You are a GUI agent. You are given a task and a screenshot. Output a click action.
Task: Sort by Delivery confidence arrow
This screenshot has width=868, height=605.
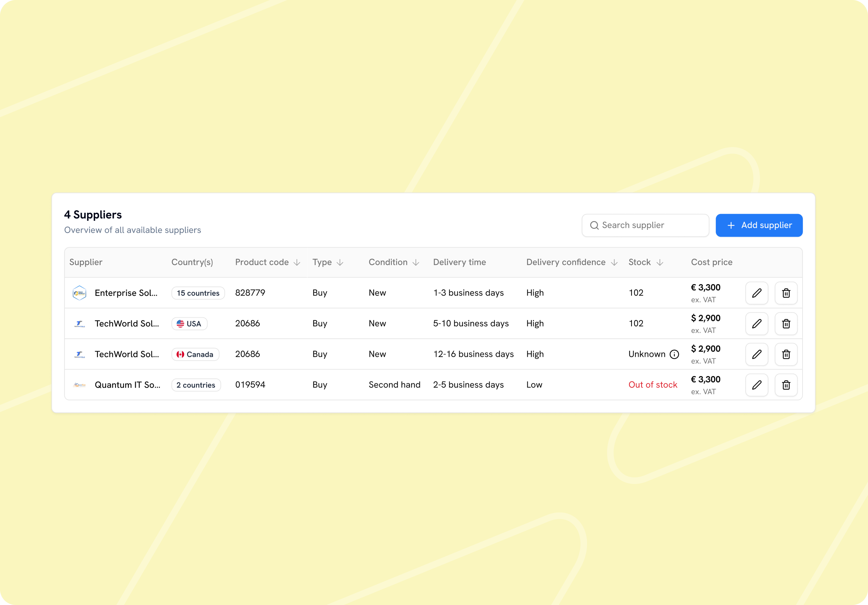[614, 262]
